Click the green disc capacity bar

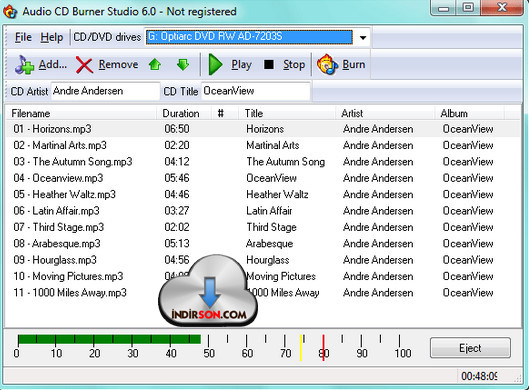point(109,339)
